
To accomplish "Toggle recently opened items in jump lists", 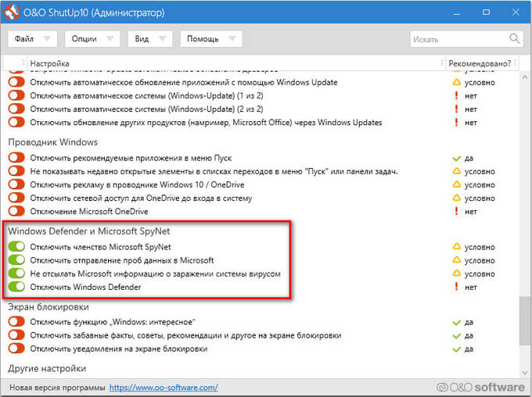I will click(16, 171).
